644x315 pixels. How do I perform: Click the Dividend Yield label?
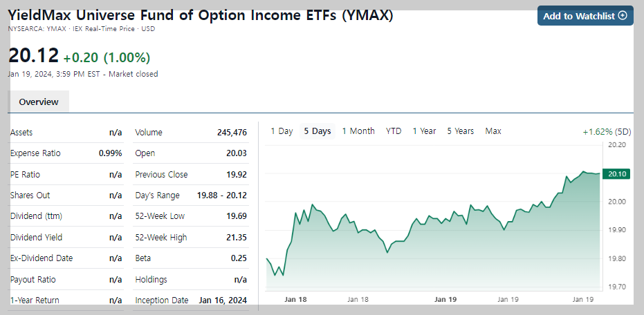[36, 238]
